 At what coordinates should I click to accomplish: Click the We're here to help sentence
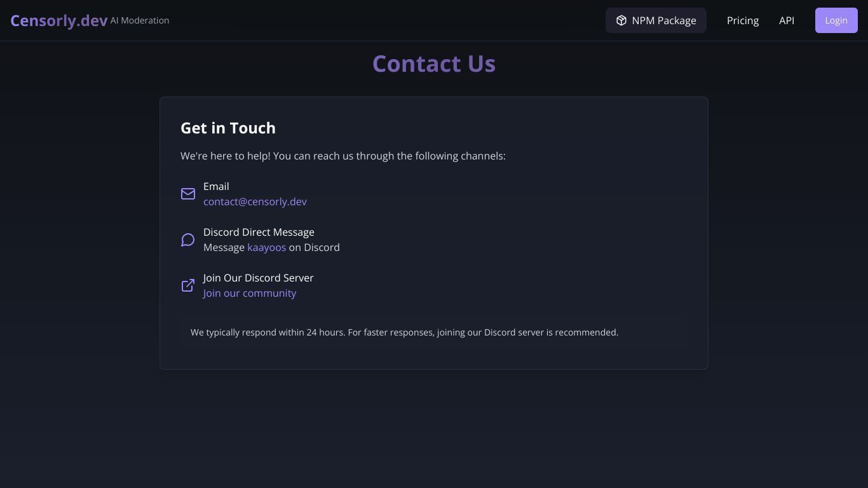click(343, 156)
